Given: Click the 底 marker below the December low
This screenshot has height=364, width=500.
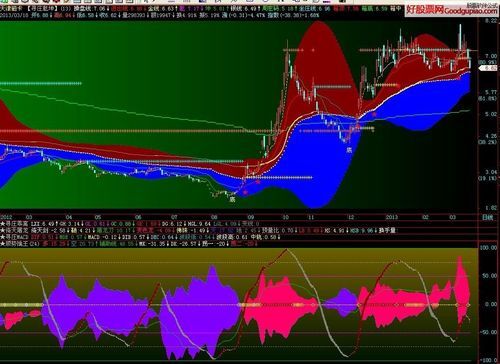Looking at the screenshot, I should pyautogui.click(x=349, y=150).
